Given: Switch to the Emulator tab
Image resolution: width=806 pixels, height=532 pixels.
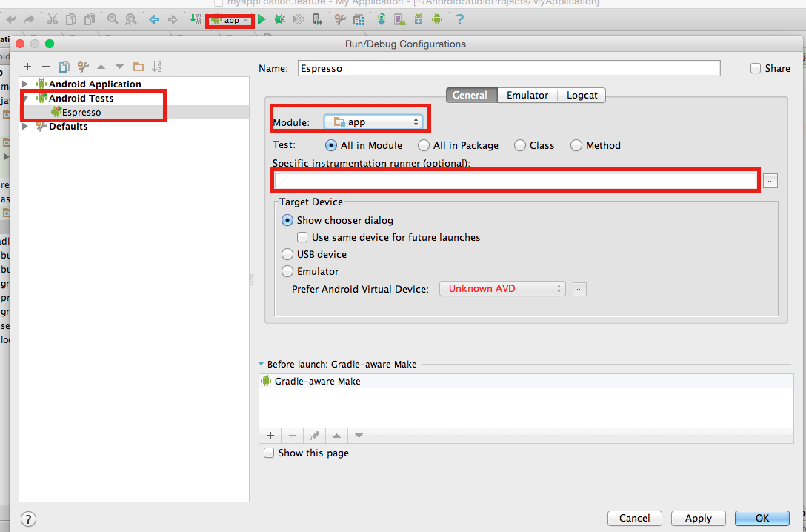Looking at the screenshot, I should (527, 95).
